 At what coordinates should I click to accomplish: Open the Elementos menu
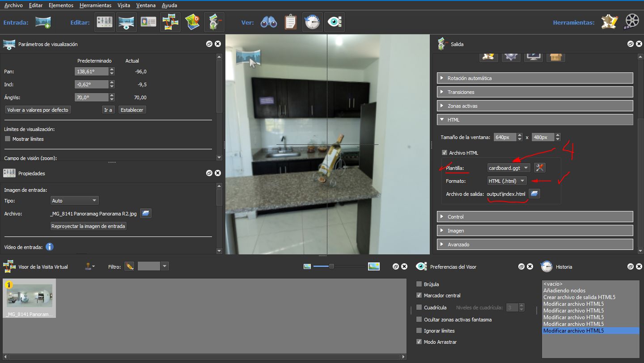(x=61, y=5)
